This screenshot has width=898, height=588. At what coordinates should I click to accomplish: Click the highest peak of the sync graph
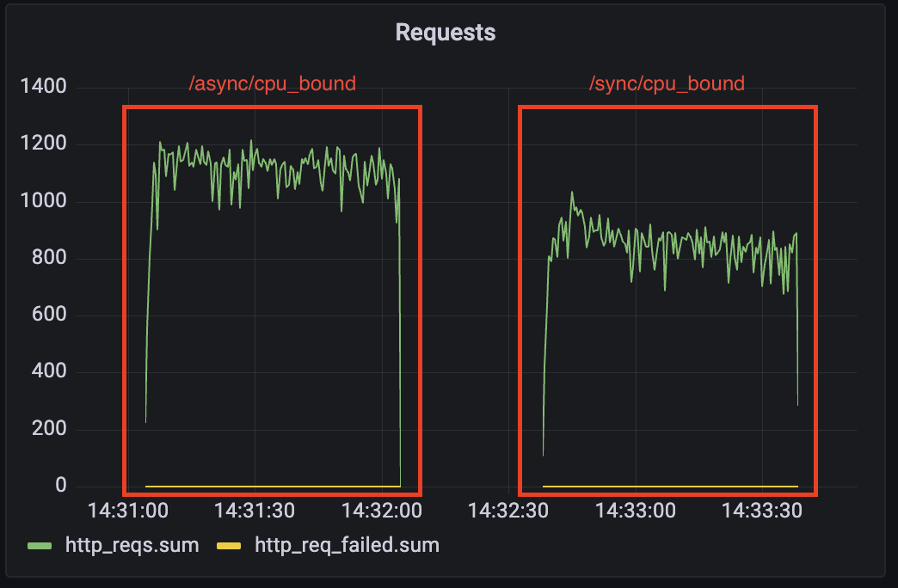[x=571, y=193]
